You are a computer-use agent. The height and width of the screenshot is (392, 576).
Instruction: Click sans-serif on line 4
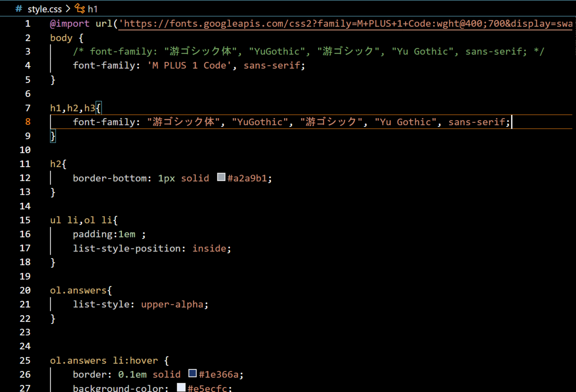[272, 65]
